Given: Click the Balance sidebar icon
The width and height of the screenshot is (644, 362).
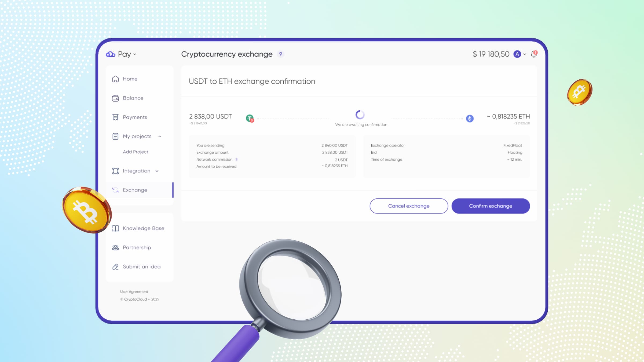Looking at the screenshot, I should 115,98.
